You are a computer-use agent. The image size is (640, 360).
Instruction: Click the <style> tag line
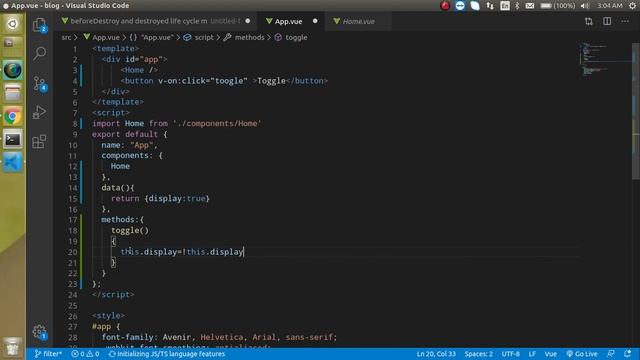click(109, 316)
